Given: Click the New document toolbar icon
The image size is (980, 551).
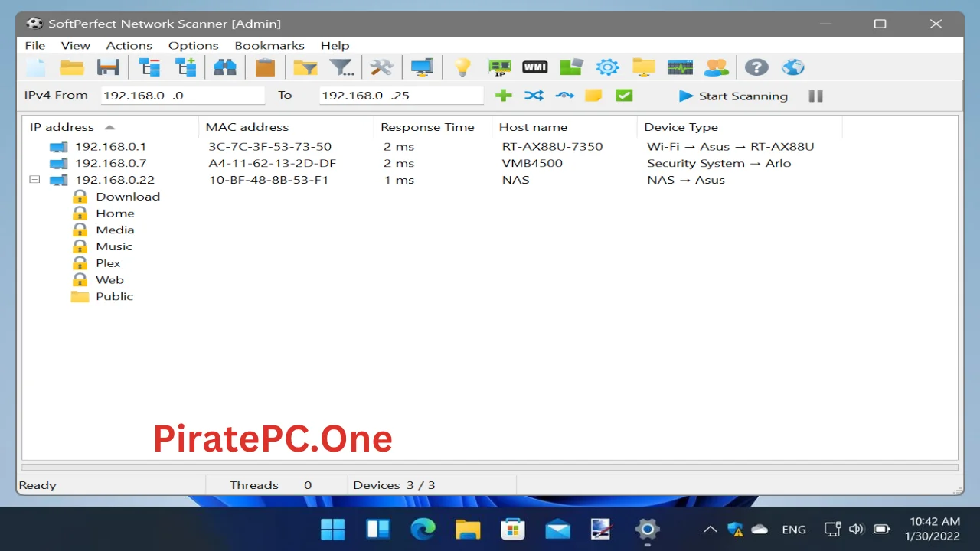Looking at the screenshot, I should (36, 67).
